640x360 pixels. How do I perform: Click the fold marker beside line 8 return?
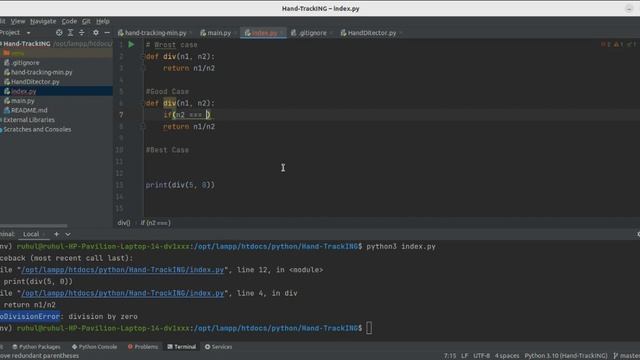pyautogui.click(x=143, y=127)
